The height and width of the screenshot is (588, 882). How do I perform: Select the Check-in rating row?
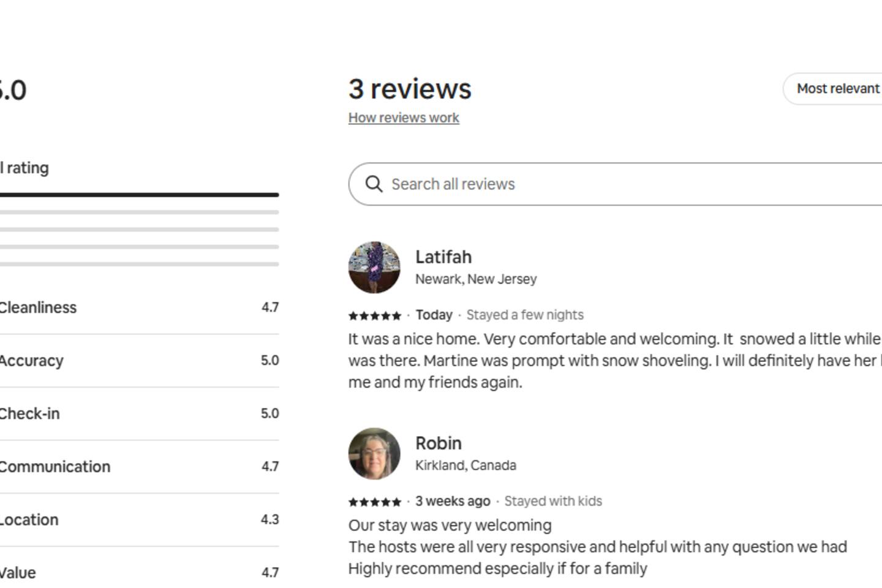click(139, 413)
